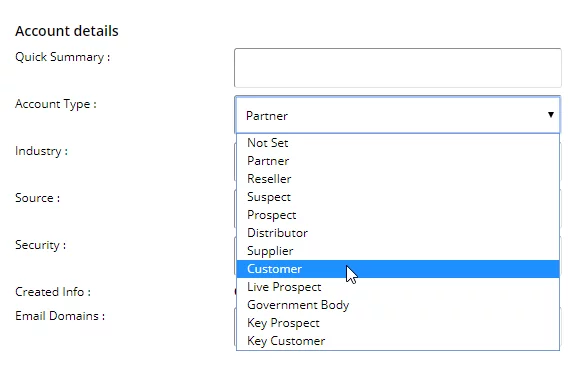
Task: Click the Industry field label
Action: point(42,151)
